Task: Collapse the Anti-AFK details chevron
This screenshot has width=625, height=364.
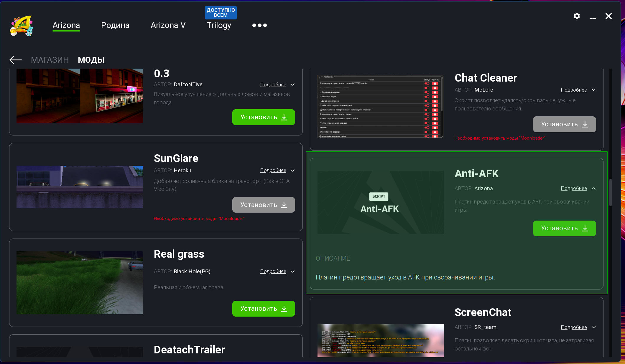Action: coord(593,188)
